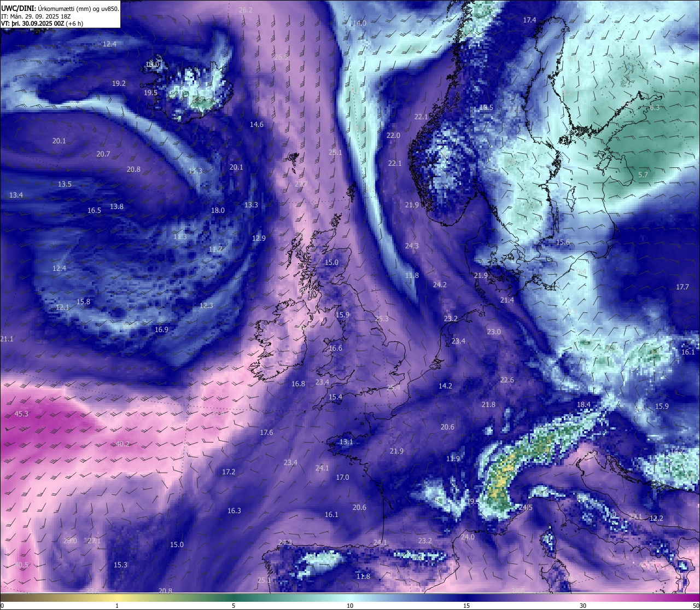
Task: Click the 13.3 value label
Action: pyautogui.click(x=251, y=205)
